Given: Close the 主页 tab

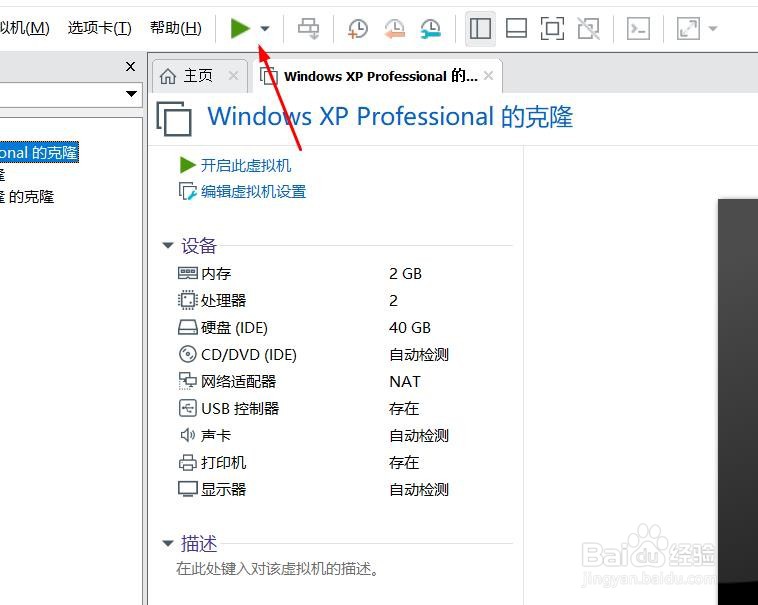Looking at the screenshot, I should pos(233,75).
